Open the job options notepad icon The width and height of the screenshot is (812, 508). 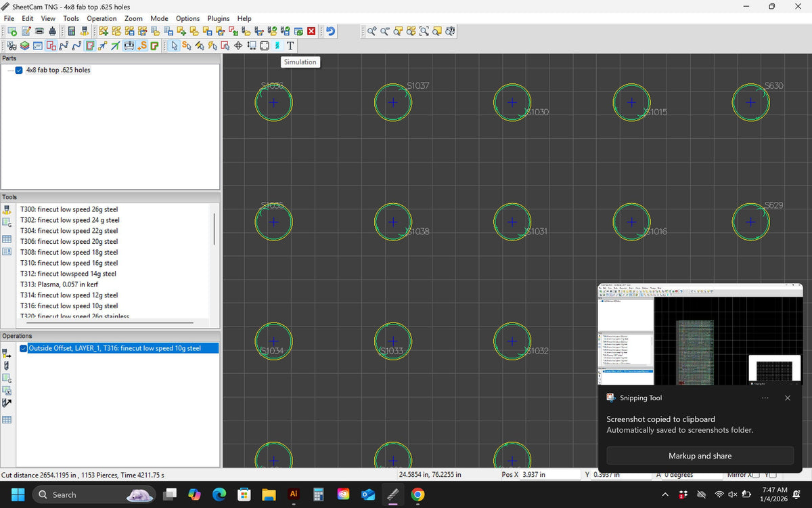(x=26, y=31)
